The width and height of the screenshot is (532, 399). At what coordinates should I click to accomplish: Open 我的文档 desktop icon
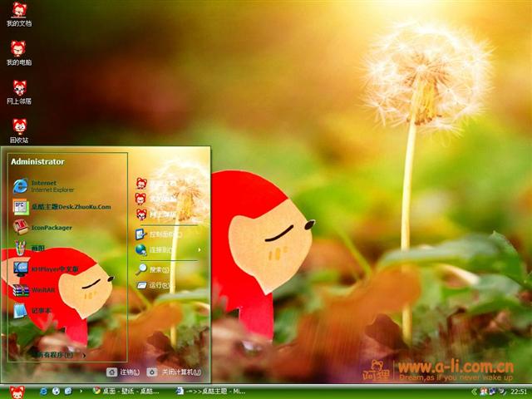(19, 14)
